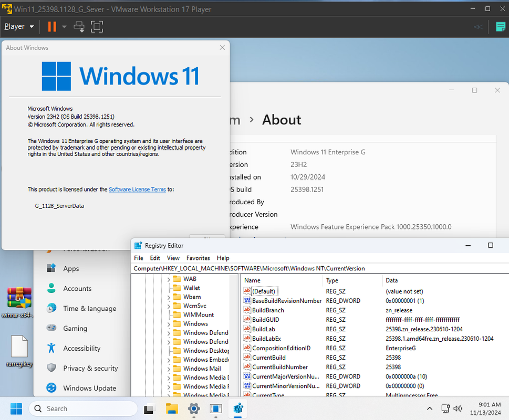Switch to Registry Editor taskbar icon
509x420 pixels.
tap(238, 408)
